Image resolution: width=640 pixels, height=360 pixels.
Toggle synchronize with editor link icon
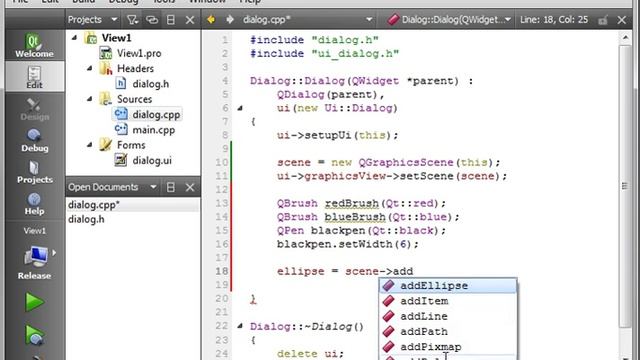[152, 20]
